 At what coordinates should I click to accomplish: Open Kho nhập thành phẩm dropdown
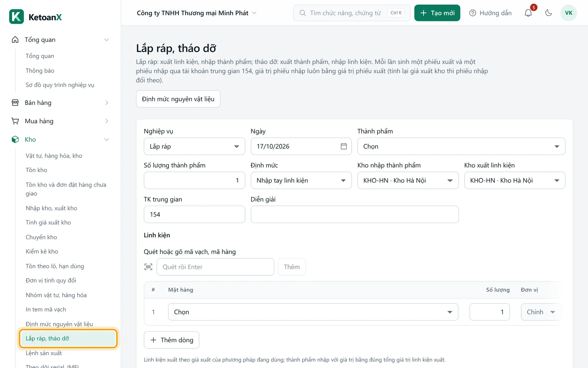tap(408, 180)
